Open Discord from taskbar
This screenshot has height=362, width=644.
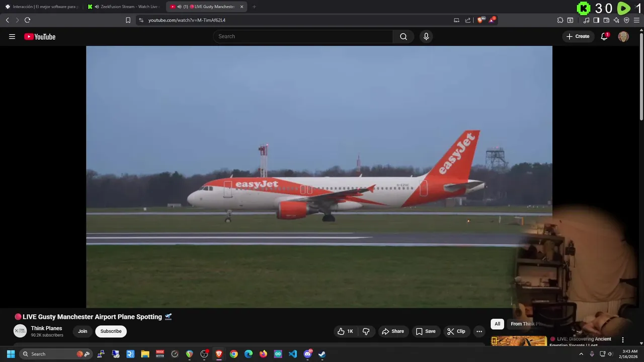(x=307, y=354)
